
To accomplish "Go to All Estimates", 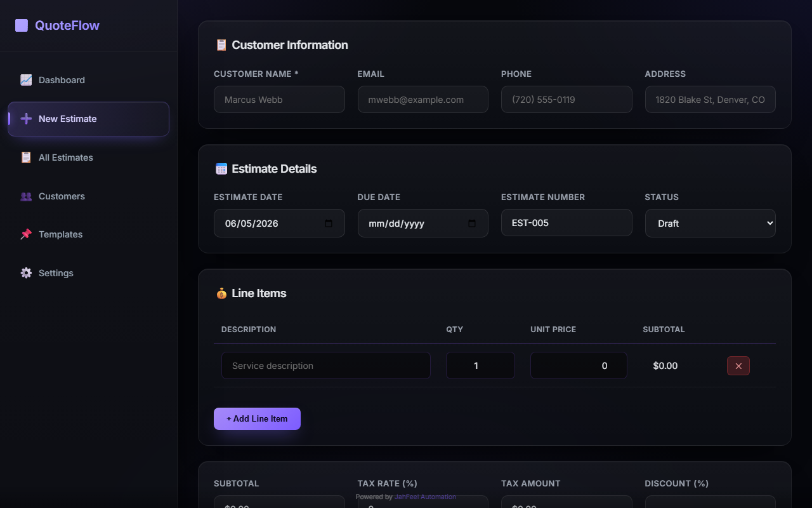I will click(x=89, y=157).
